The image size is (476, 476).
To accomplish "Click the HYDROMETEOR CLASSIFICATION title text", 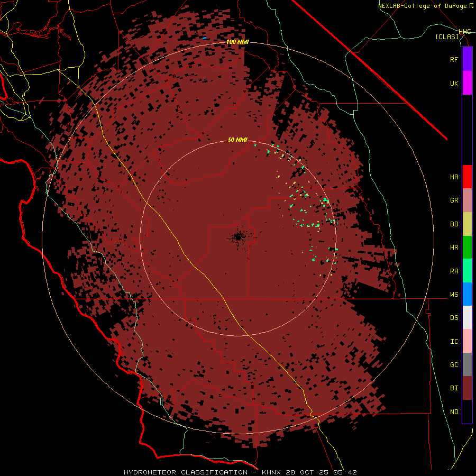I will pyautogui.click(x=186, y=472).
